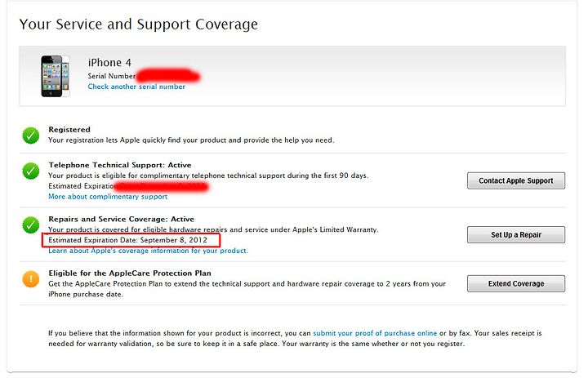The image size is (588, 378).
Task: Click 'Eligible for the AppleCare Protection Plan' heading
Action: tap(130, 273)
